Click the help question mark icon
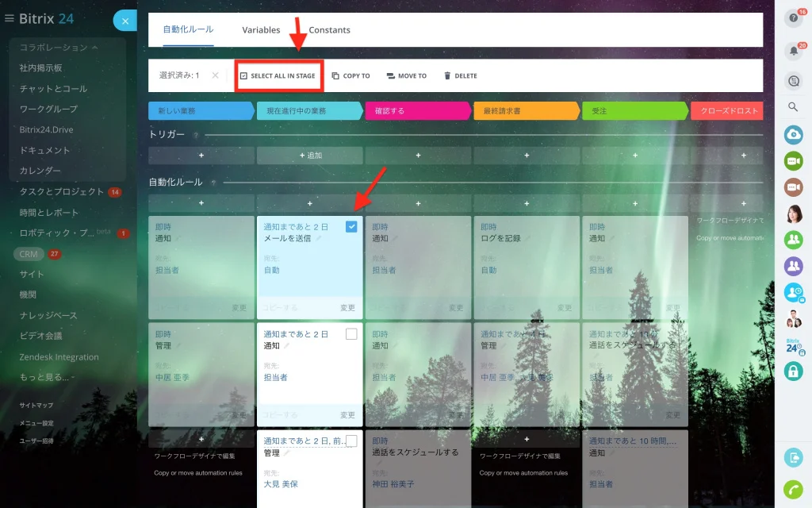The height and width of the screenshot is (508, 812). (793, 18)
